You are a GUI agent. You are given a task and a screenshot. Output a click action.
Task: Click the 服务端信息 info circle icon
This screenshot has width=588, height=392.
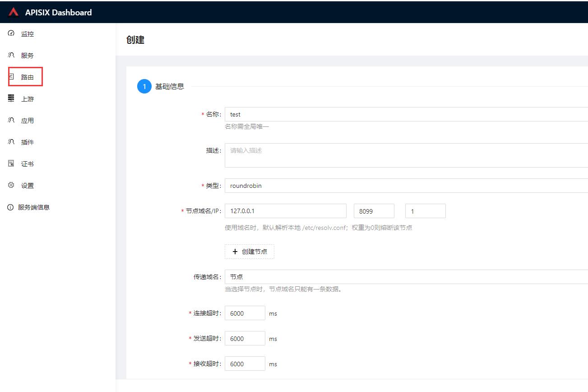pos(10,207)
